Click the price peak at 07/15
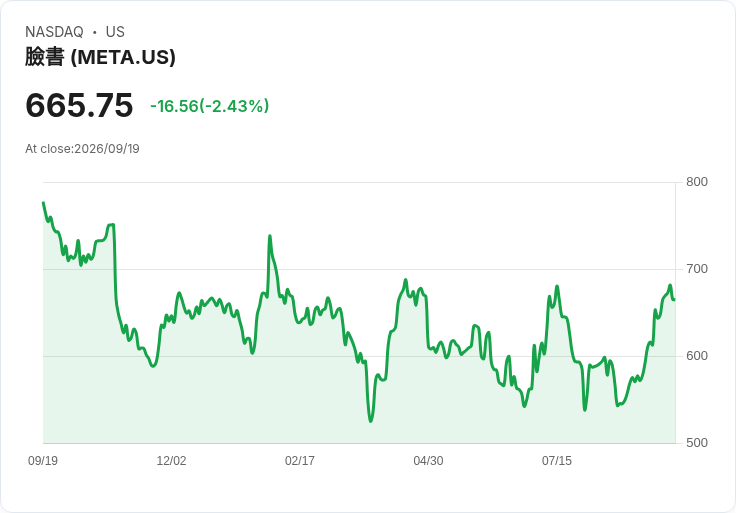Viewport: 736px width, 513px height. (557, 286)
